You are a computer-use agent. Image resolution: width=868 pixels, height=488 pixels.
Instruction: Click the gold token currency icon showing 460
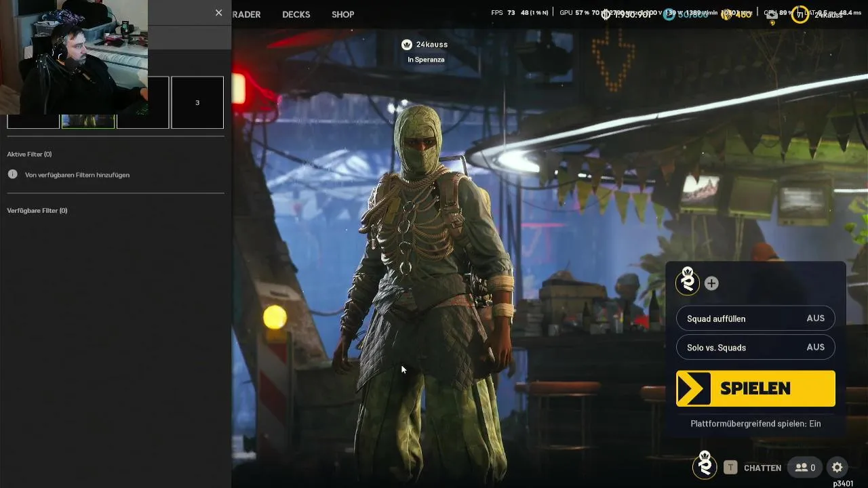(x=726, y=14)
